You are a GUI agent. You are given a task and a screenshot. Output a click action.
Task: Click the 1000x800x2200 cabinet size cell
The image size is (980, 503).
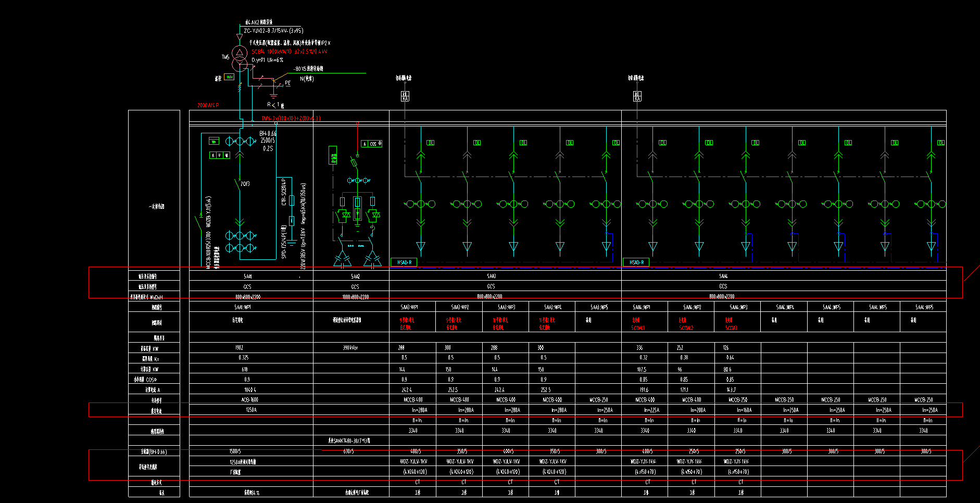(x=355, y=297)
